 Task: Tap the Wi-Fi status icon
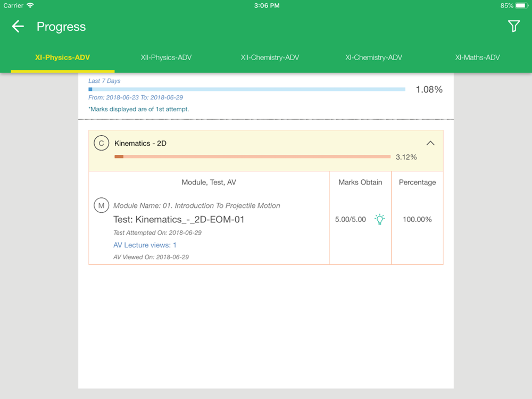[x=30, y=5]
